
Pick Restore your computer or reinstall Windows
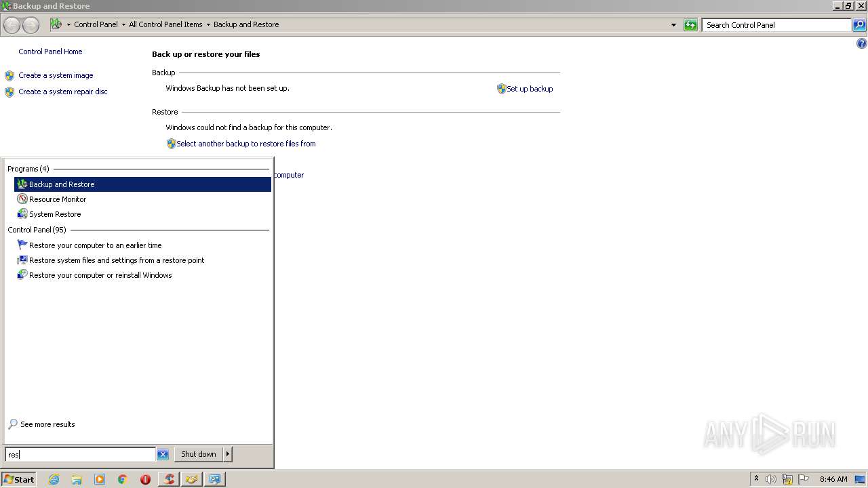pyautogui.click(x=142, y=275)
